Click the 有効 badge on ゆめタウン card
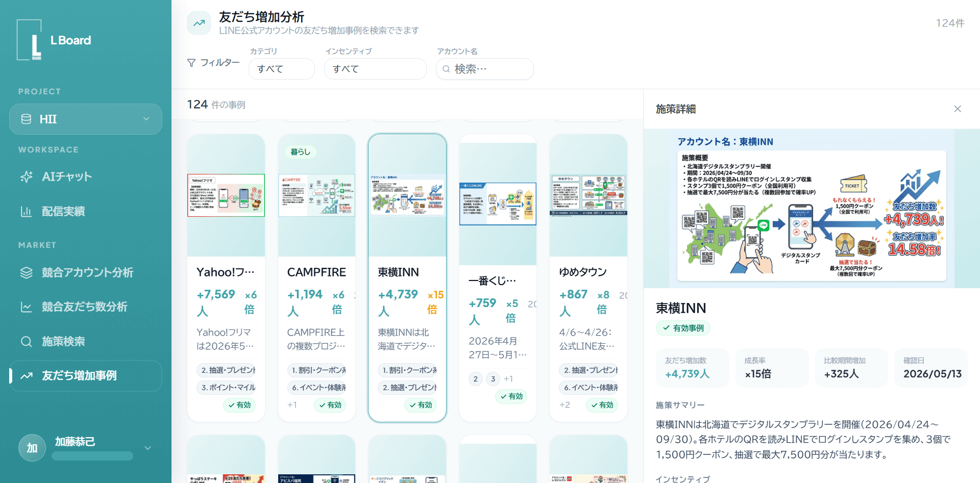980x483 pixels. (602, 405)
